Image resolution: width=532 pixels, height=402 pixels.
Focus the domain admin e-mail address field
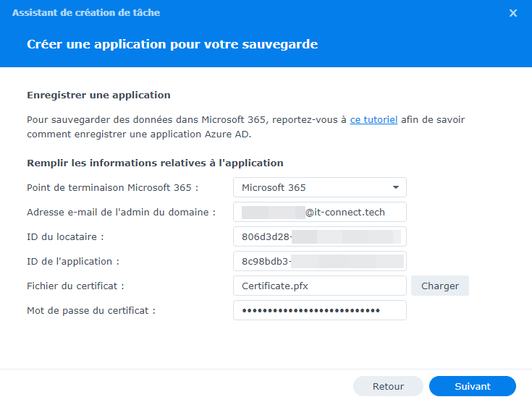coord(319,212)
